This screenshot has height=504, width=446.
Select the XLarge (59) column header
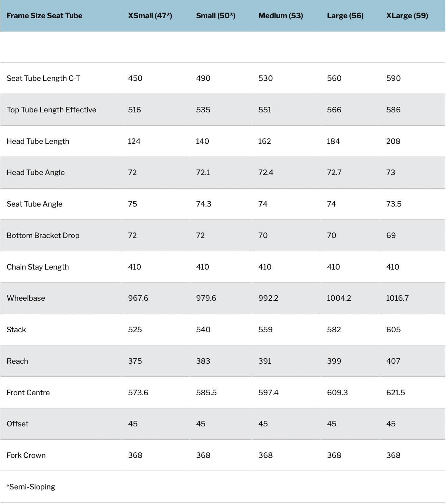point(407,16)
